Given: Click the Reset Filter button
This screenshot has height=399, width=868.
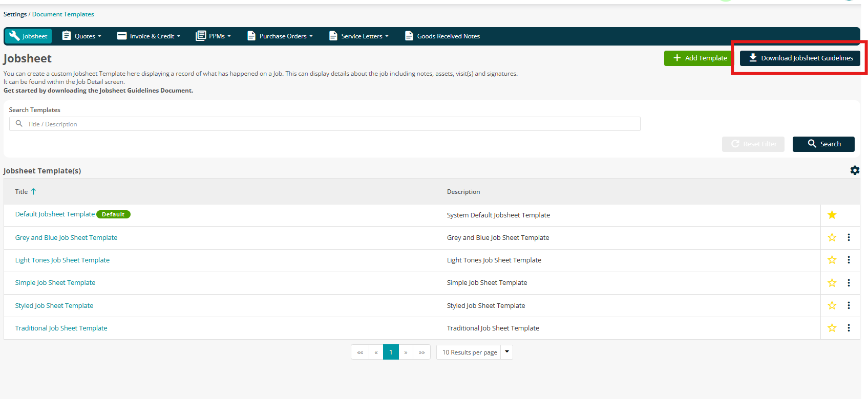Looking at the screenshot, I should (753, 144).
